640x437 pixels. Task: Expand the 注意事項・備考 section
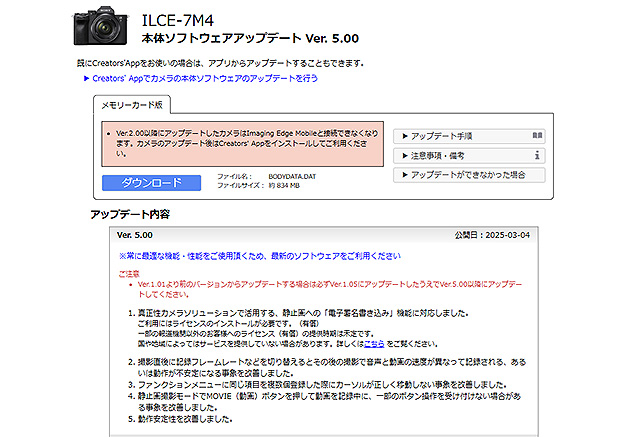point(469,155)
